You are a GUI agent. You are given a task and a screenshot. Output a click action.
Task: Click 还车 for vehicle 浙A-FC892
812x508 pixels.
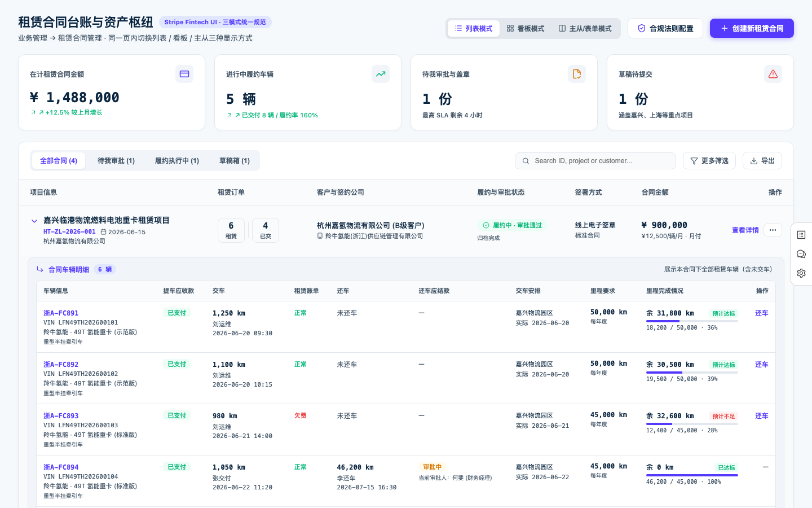point(762,365)
